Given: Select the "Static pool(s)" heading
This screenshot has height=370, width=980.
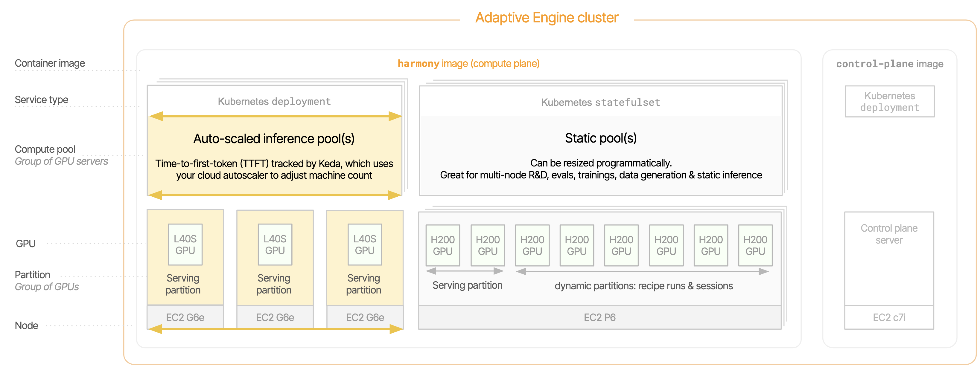Looking at the screenshot, I should pyautogui.click(x=601, y=138).
